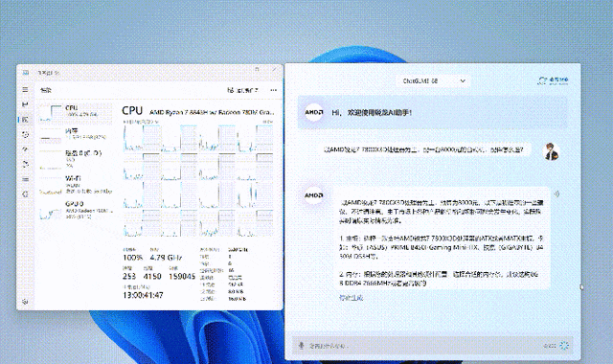Open the Task Manager hamburger navigation menu
613x364 pixels.
coord(25,89)
